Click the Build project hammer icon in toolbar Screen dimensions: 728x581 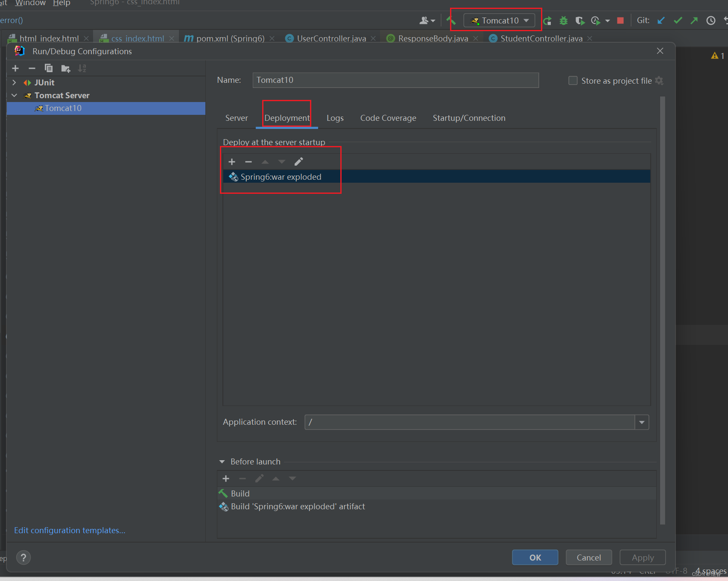451,20
